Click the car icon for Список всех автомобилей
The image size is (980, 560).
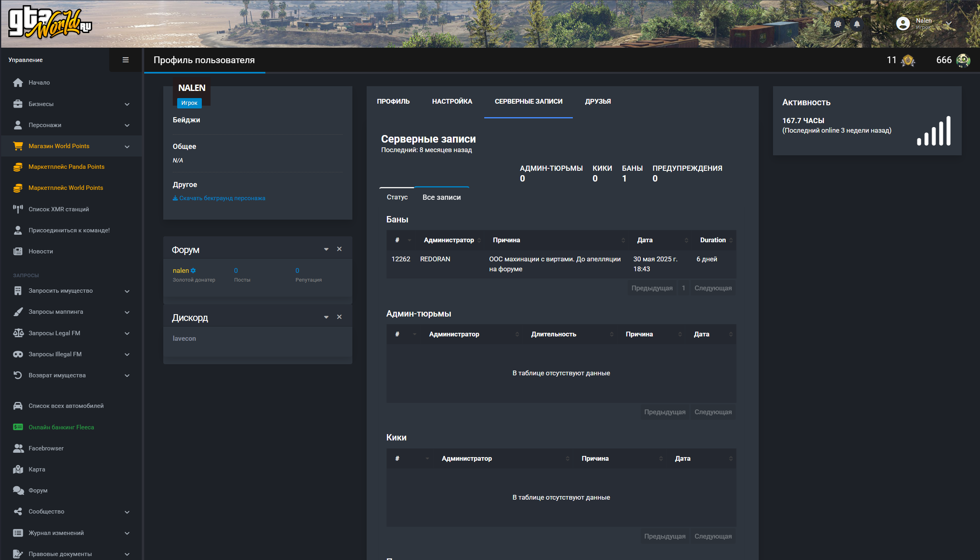click(18, 406)
